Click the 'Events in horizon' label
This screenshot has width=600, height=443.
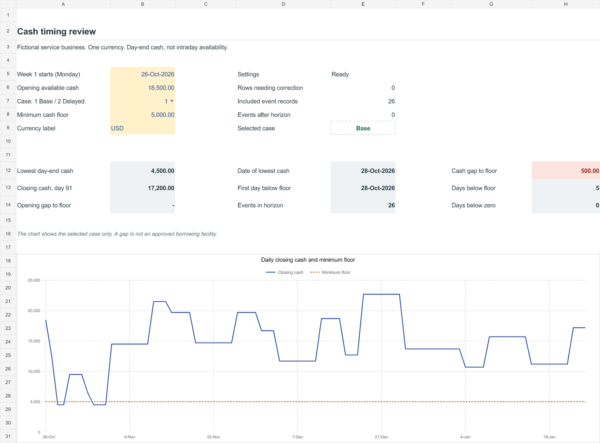point(260,205)
